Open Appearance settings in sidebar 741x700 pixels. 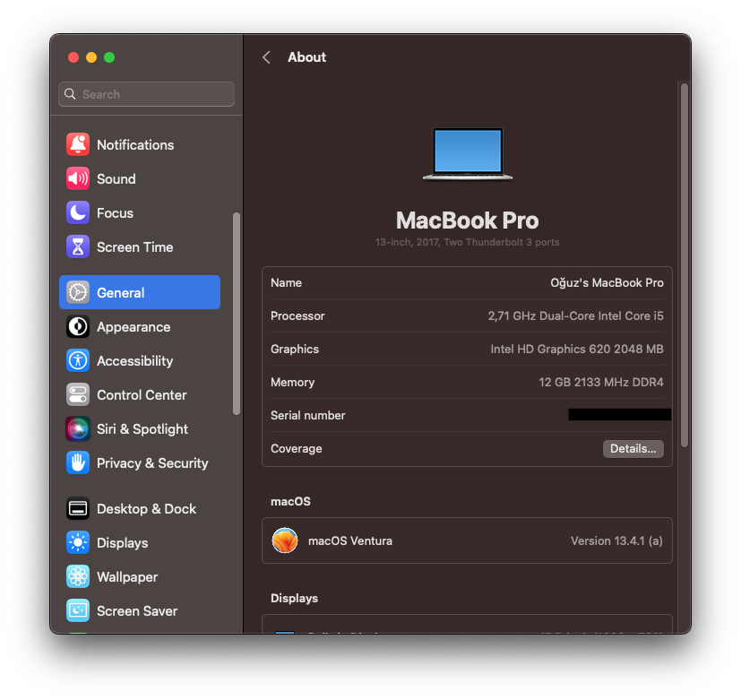point(134,327)
